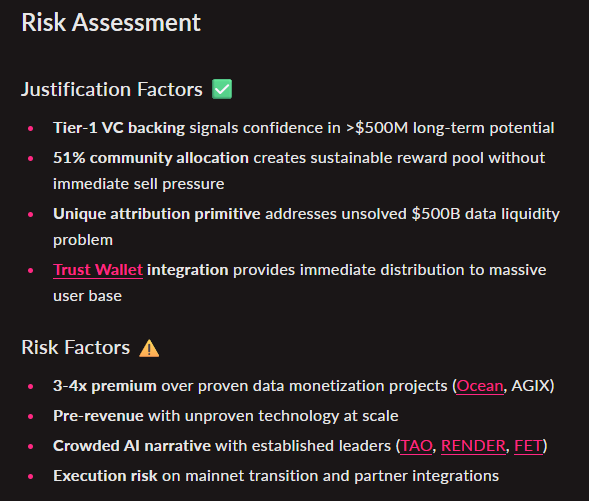This screenshot has width=589, height=501.
Task: Click the Risk Assessment heading
Action: click(x=111, y=23)
